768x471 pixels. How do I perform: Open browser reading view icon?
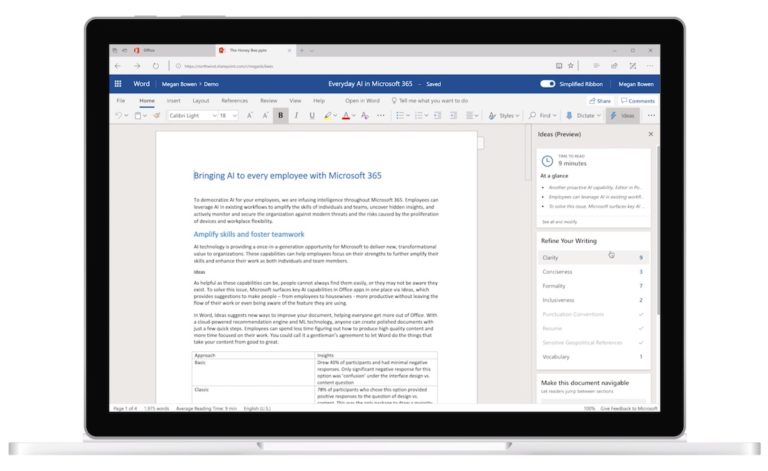tap(559, 66)
